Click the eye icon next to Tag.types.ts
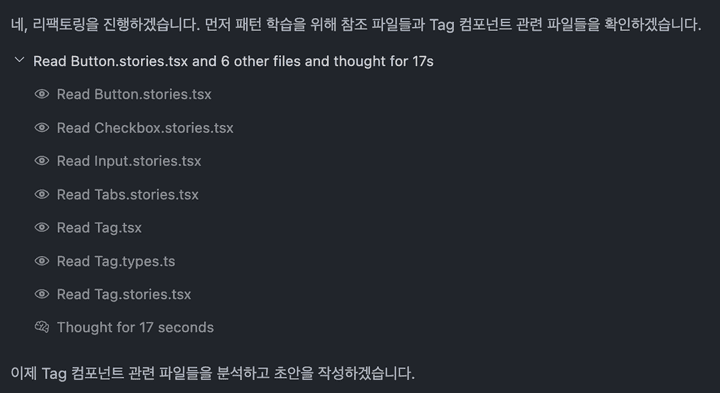 pyautogui.click(x=42, y=261)
